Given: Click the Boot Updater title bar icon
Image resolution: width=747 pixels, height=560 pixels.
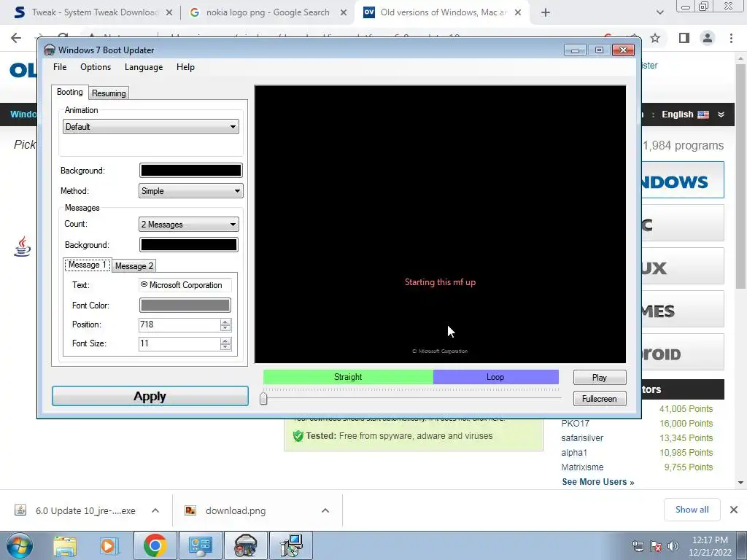Looking at the screenshot, I should [x=50, y=50].
